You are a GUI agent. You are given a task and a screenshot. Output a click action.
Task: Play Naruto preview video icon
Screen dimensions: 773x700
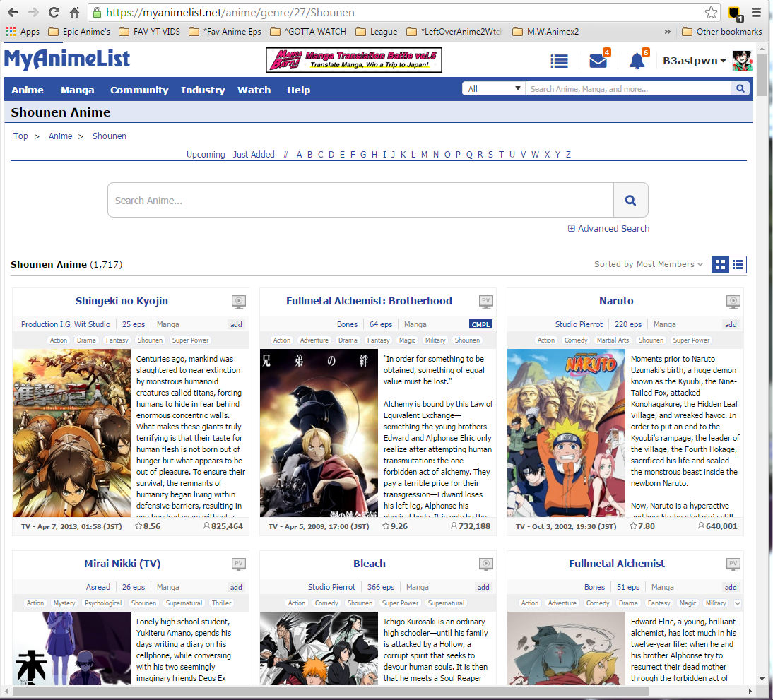[x=733, y=301]
